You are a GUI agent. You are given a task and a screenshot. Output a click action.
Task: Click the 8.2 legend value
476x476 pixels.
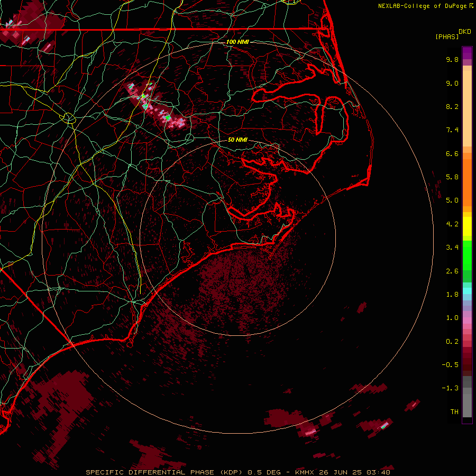[452, 106]
